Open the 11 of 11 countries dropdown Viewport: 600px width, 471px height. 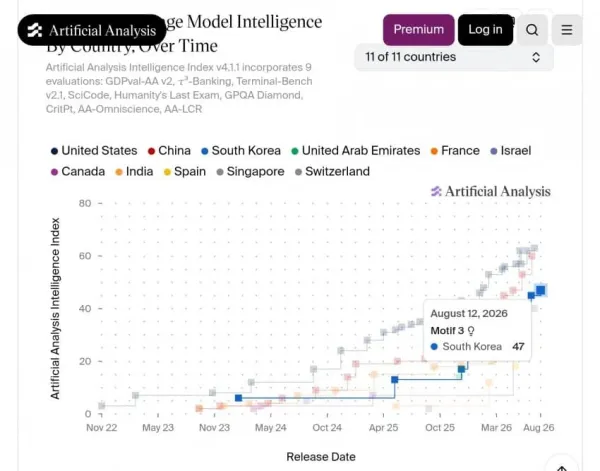tap(454, 57)
